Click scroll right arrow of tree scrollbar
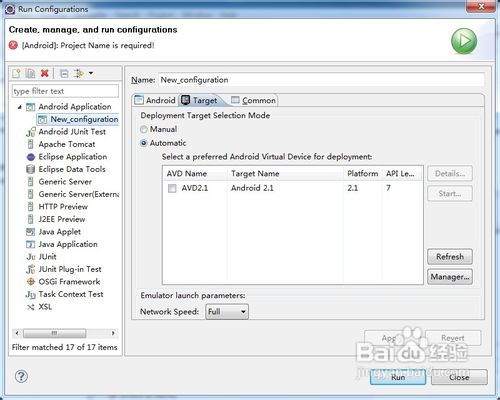 pos(113,333)
